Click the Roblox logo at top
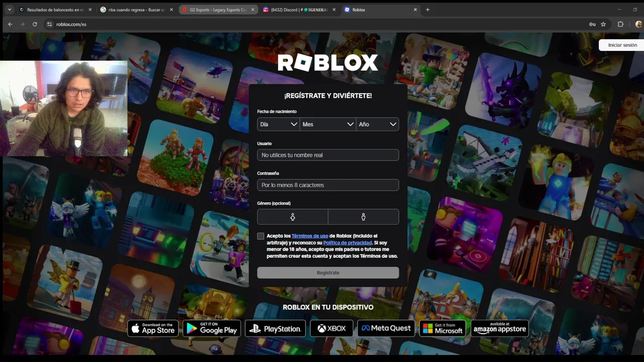Image resolution: width=644 pixels, height=362 pixels. (x=328, y=63)
